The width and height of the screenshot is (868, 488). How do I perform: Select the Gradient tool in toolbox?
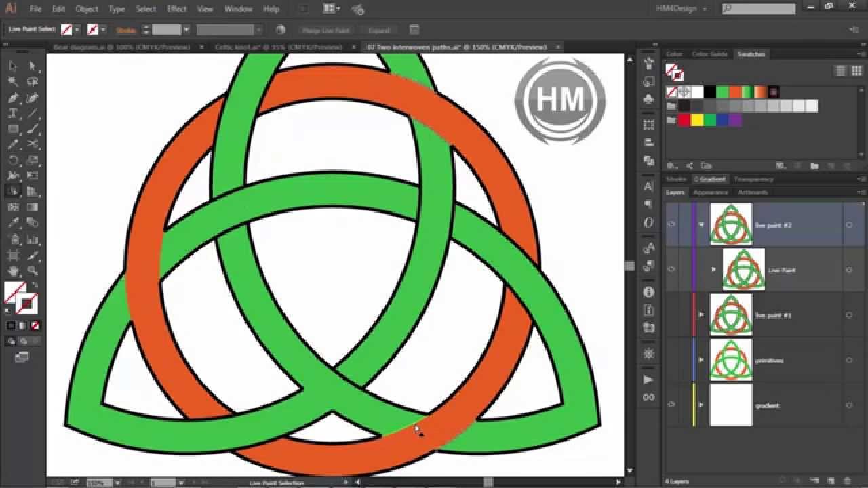(32, 207)
